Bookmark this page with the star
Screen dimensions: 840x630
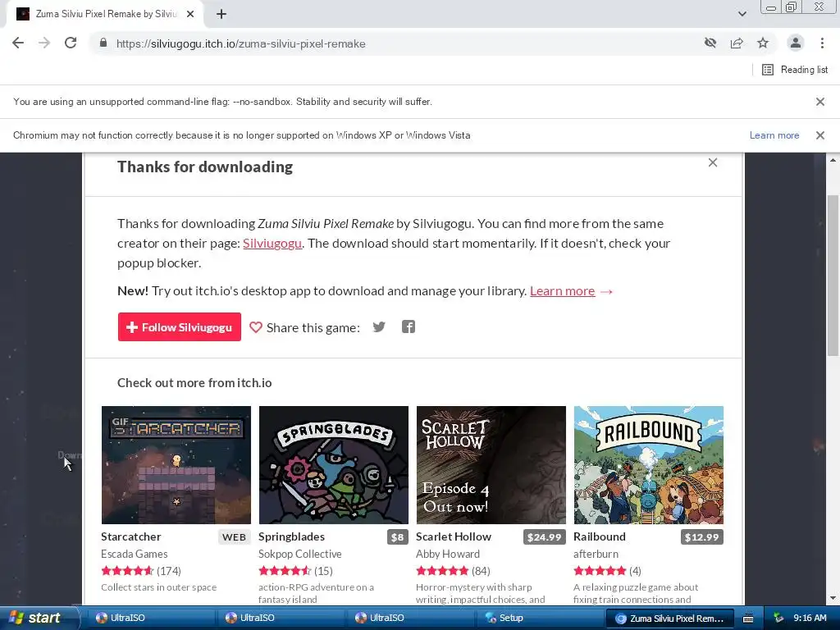point(763,43)
